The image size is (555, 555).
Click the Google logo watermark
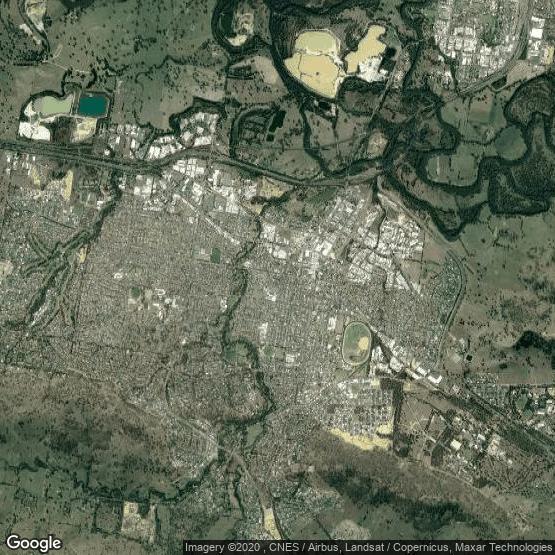click(x=34, y=543)
